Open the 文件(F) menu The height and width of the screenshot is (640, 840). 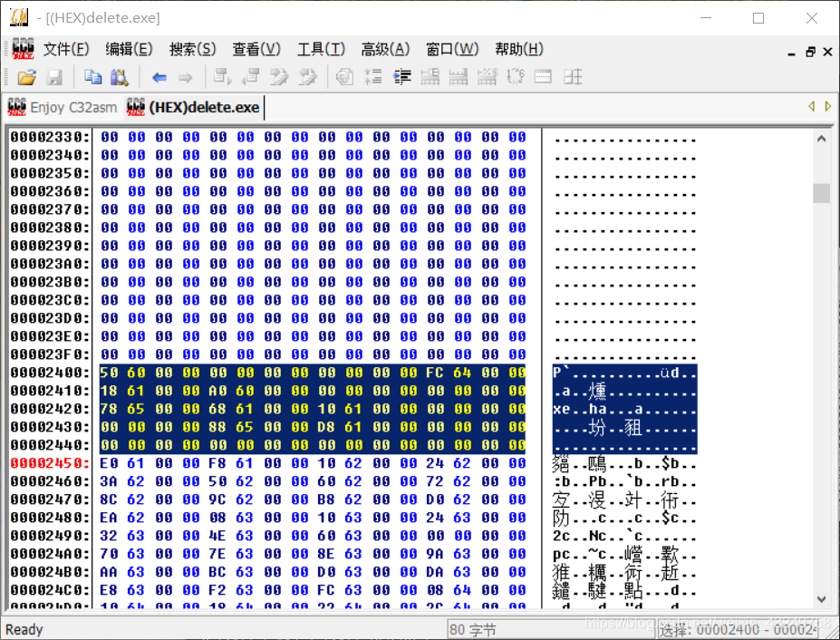(66, 49)
